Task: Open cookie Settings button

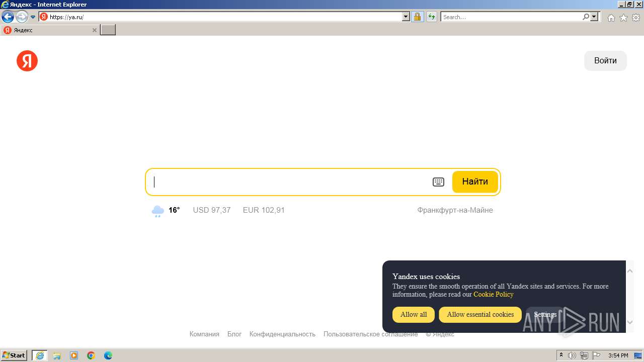Action: (x=545, y=315)
